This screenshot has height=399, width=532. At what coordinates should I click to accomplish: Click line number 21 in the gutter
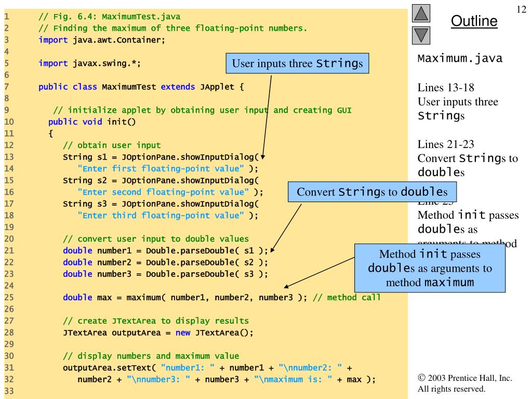(x=9, y=251)
